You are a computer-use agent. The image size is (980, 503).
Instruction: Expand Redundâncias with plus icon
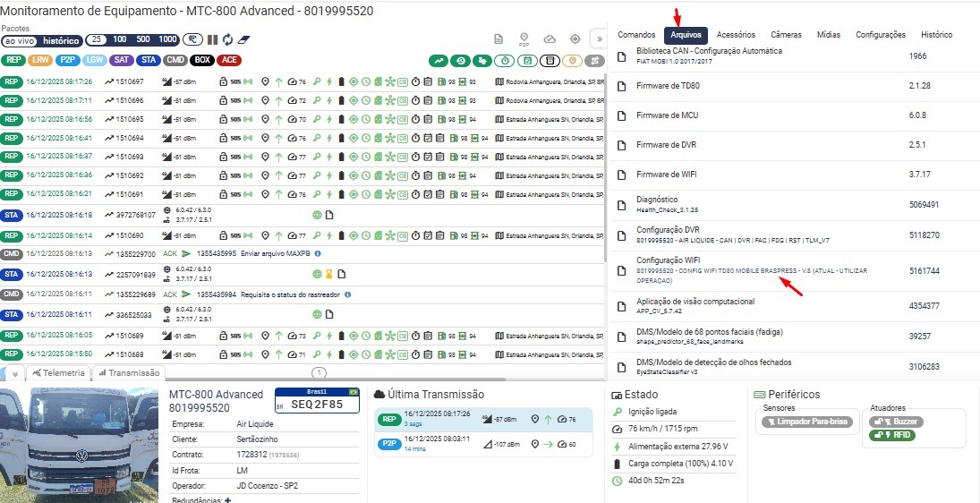(x=227, y=499)
